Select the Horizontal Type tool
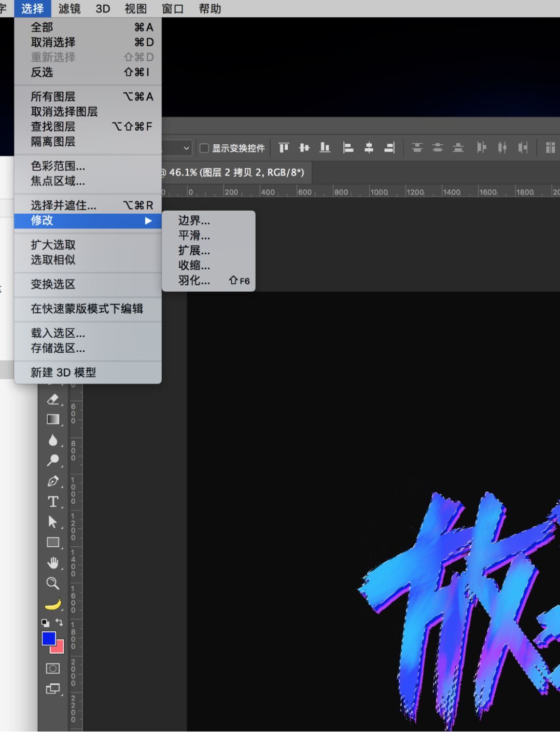The width and height of the screenshot is (560, 732). tap(53, 502)
